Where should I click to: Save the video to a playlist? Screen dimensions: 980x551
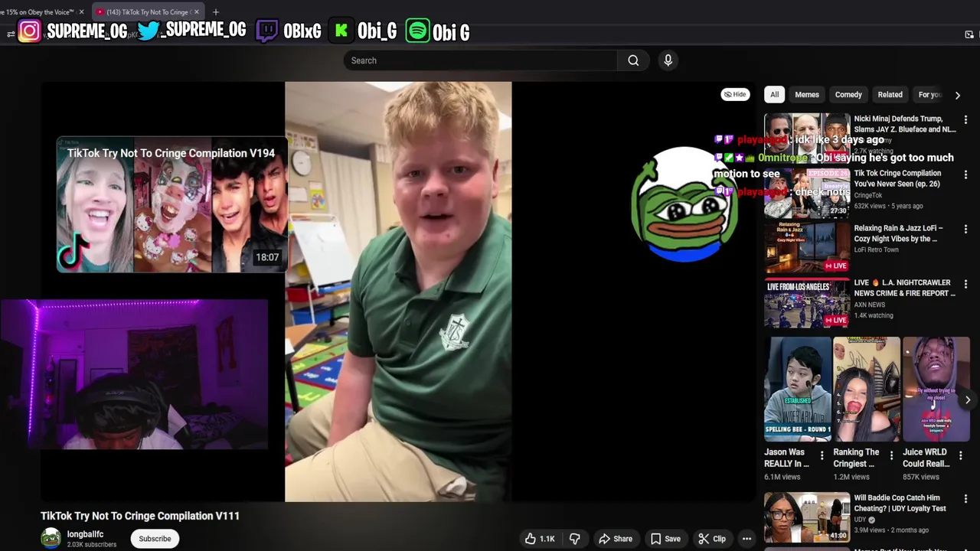click(665, 539)
